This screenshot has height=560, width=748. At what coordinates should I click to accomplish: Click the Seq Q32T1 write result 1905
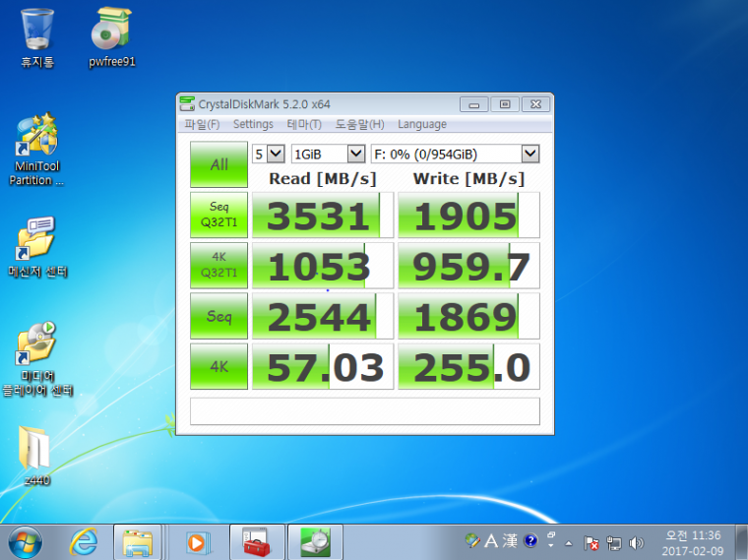pos(468,215)
